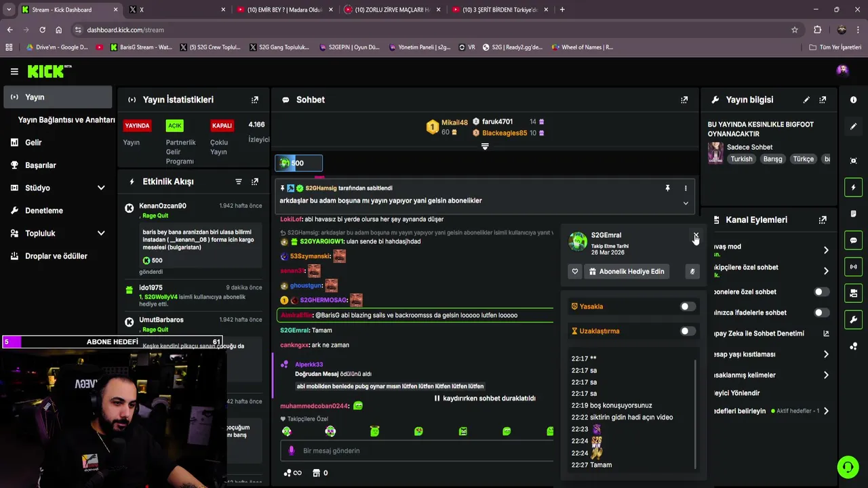Viewport: 868px width, 488px height.
Task: Click the pencil icon in the right sidebar
Action: click(853, 126)
